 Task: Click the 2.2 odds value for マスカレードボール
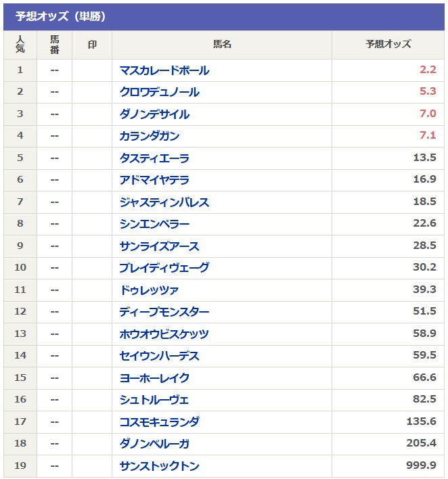428,70
